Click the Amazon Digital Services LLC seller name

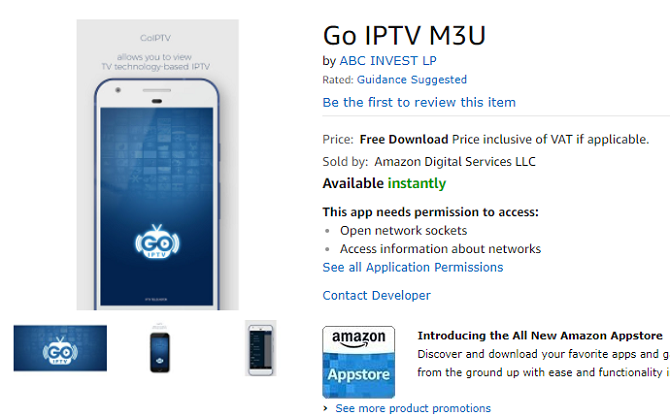pos(455,161)
